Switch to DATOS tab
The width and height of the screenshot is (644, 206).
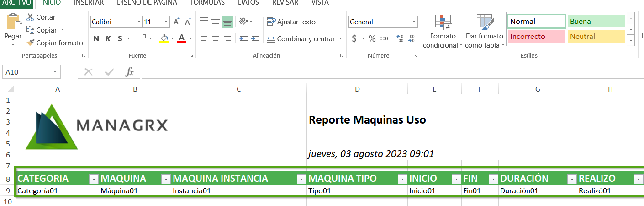click(x=248, y=3)
